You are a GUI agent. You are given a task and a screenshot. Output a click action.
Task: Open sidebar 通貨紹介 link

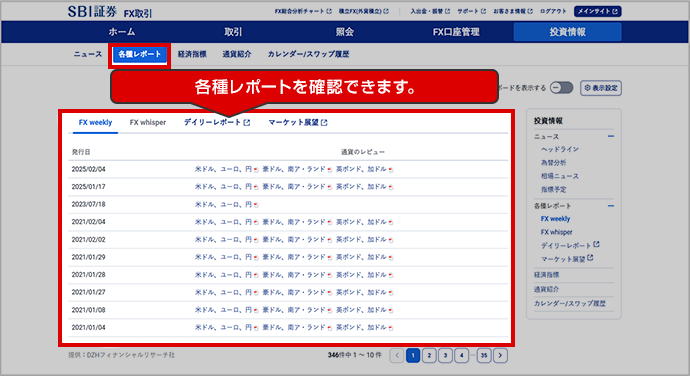point(546,289)
